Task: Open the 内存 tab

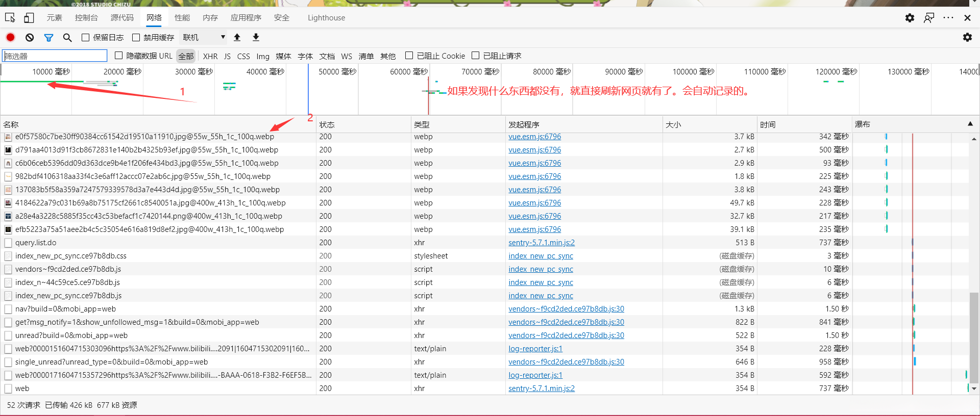Action: [210, 18]
